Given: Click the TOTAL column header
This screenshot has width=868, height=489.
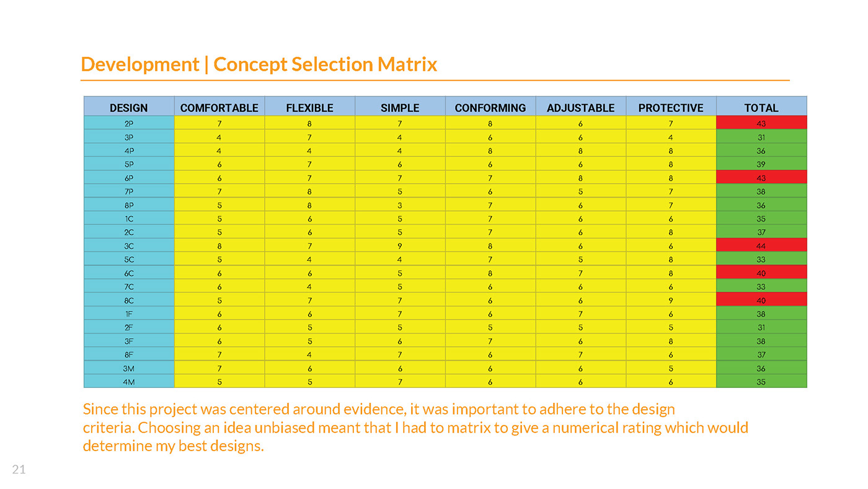Looking at the screenshot, I should click(761, 107).
